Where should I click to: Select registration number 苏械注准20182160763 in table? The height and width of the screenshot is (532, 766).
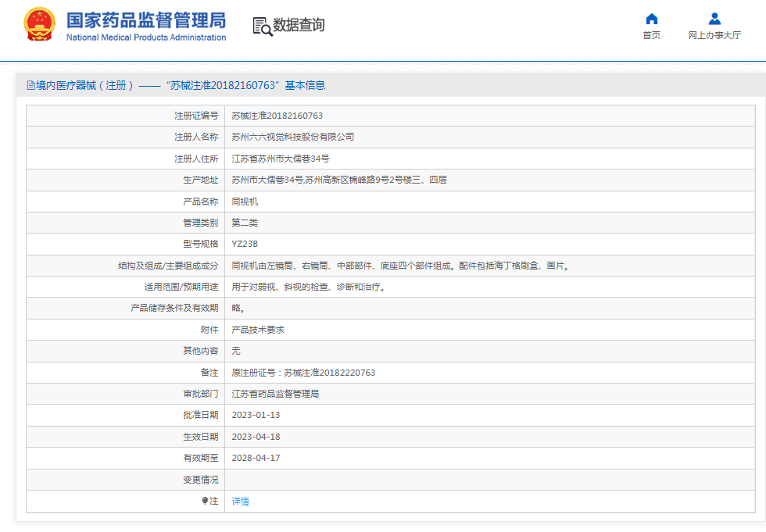pyautogui.click(x=277, y=116)
